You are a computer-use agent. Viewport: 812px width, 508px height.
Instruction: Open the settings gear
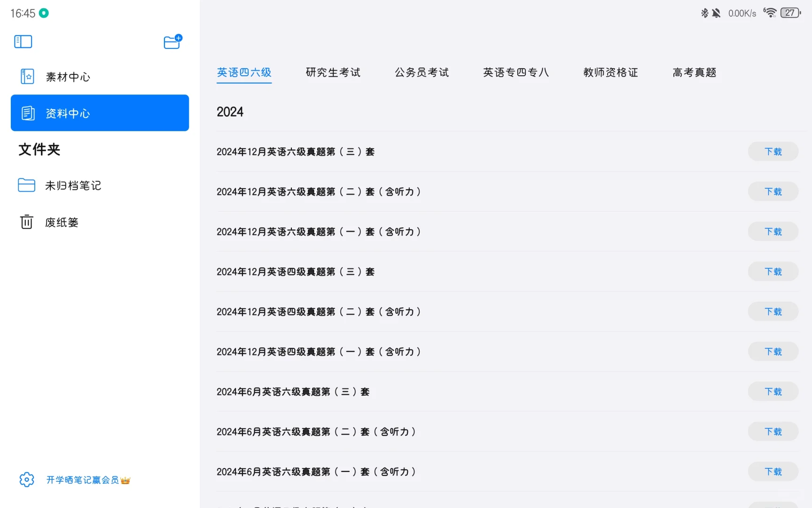pyautogui.click(x=26, y=479)
